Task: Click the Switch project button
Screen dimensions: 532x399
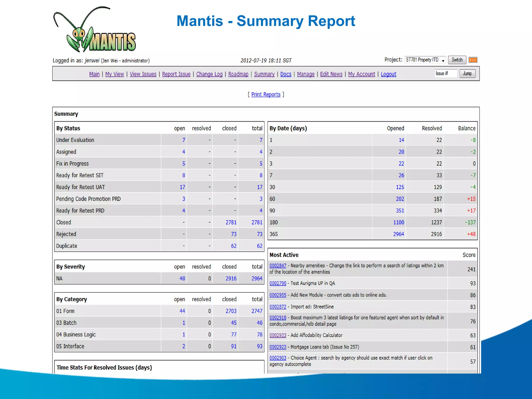Action: pyautogui.click(x=457, y=60)
